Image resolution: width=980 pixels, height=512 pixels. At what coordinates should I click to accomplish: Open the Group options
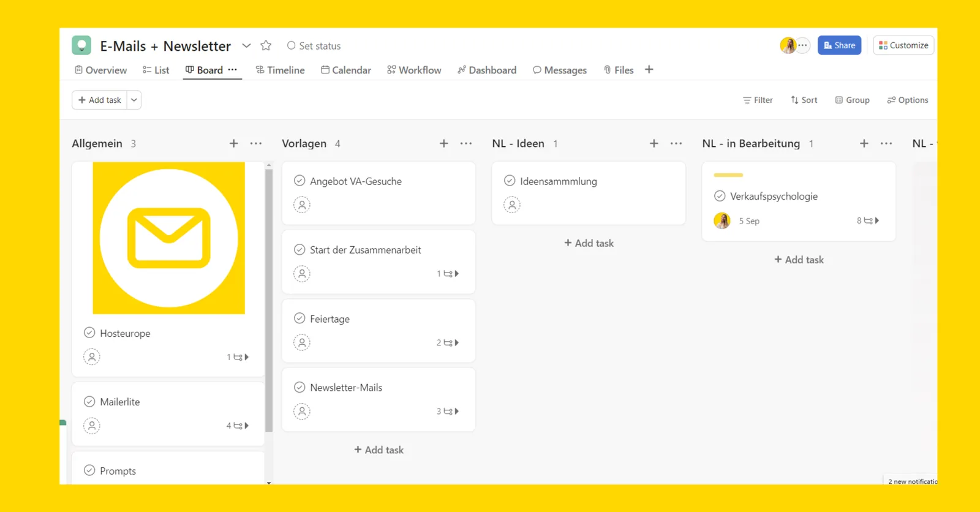pyautogui.click(x=852, y=100)
